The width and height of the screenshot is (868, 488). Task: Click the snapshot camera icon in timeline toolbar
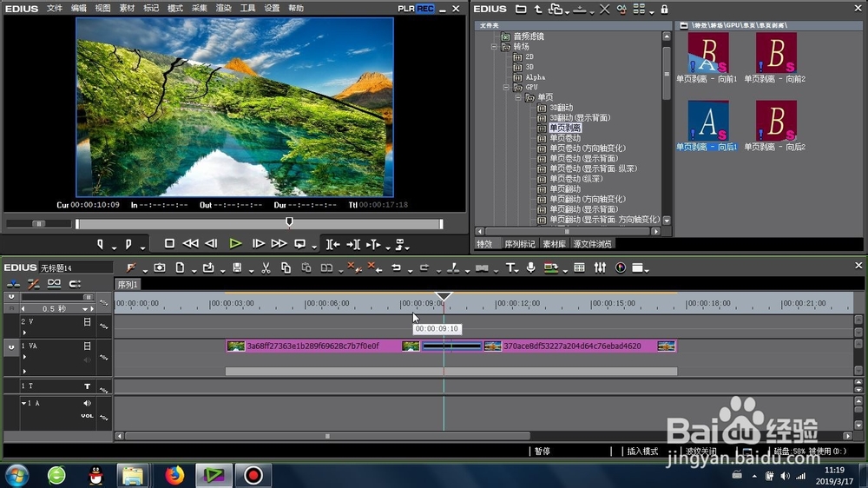click(x=160, y=267)
